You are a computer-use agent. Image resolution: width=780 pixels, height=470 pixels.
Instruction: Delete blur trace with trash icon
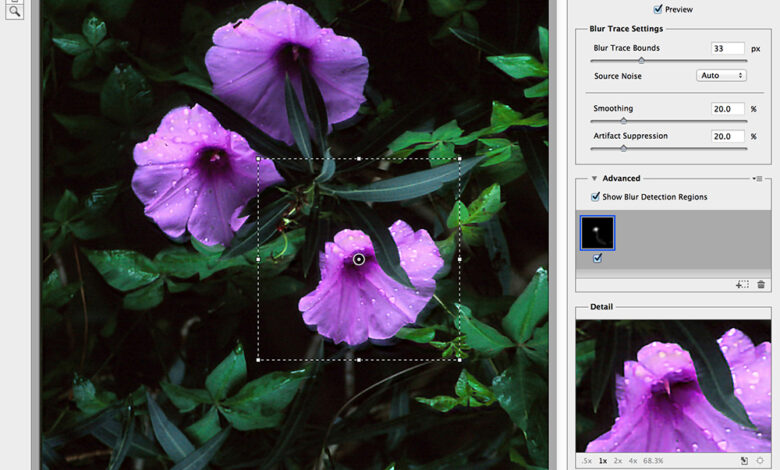(761, 285)
